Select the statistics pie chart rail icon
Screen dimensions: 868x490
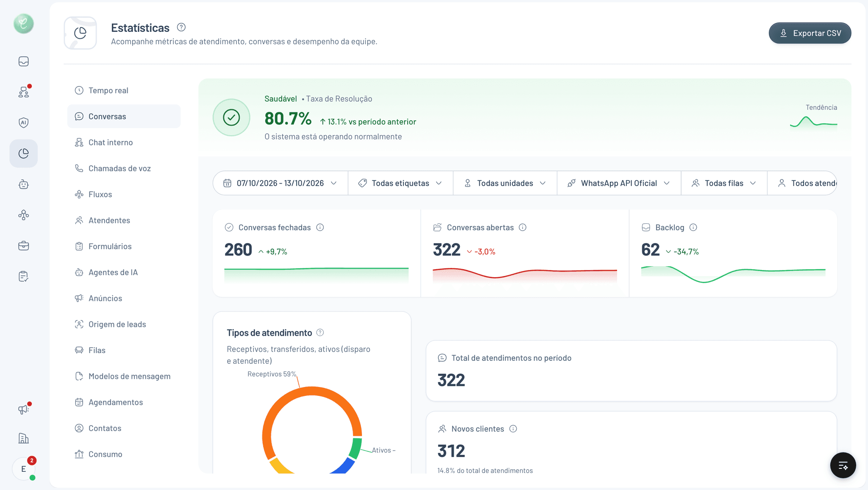[24, 153]
